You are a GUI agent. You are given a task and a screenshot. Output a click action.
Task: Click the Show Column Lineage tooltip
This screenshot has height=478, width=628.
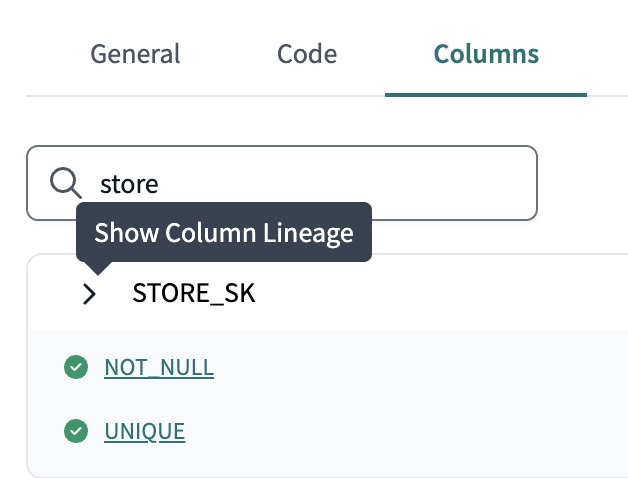(x=223, y=233)
